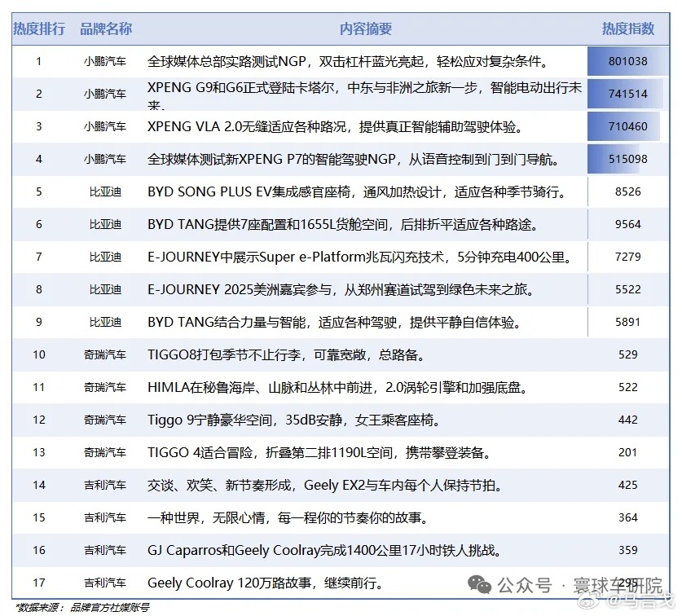This screenshot has width=682, height=616.
Task: Click brand 奇瑞汽车 in rank 13 row
Action: pyautogui.click(x=105, y=453)
